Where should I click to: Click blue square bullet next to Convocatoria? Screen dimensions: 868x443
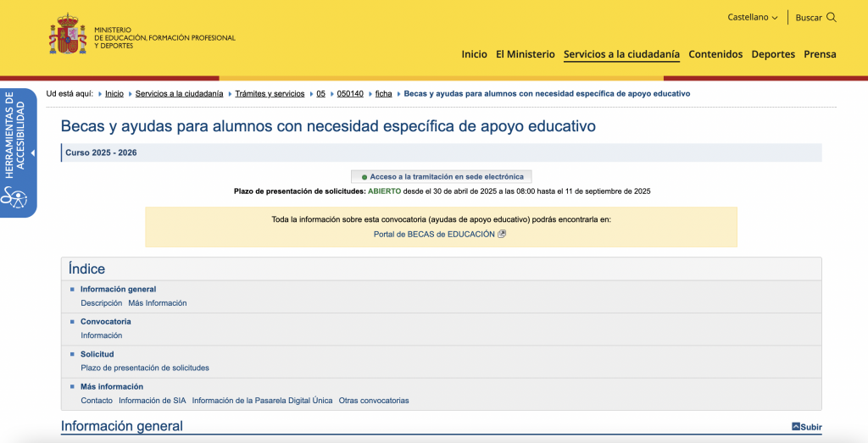73,322
